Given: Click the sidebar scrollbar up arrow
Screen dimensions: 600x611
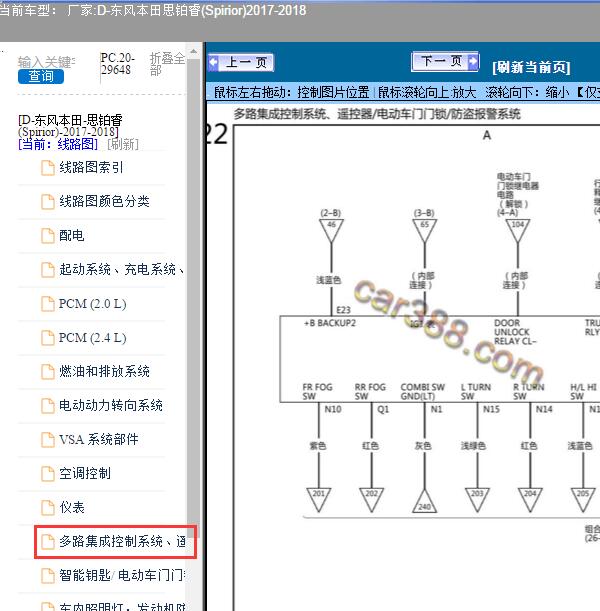Looking at the screenshot, I should click(x=194, y=51).
